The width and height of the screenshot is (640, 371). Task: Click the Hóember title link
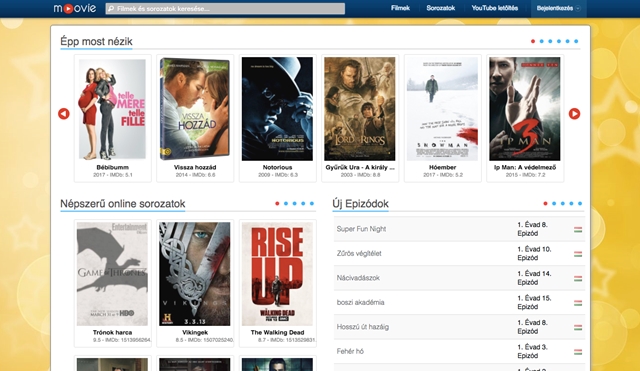(442, 167)
